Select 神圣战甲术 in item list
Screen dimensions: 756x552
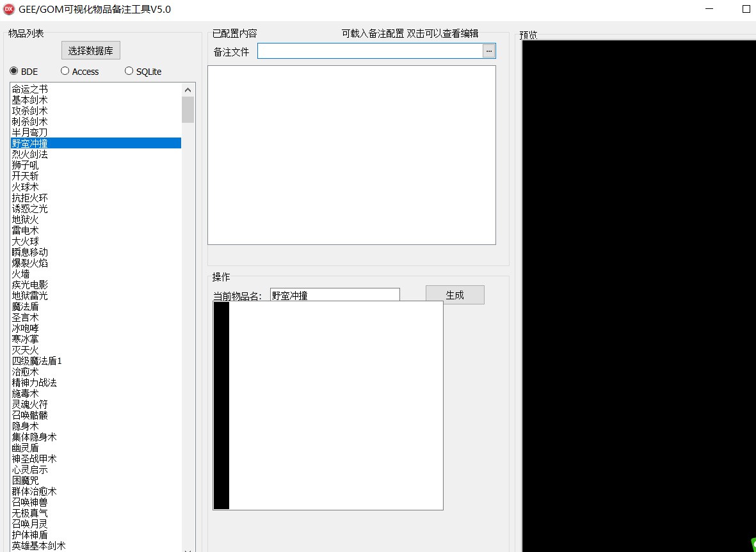pyautogui.click(x=96, y=459)
